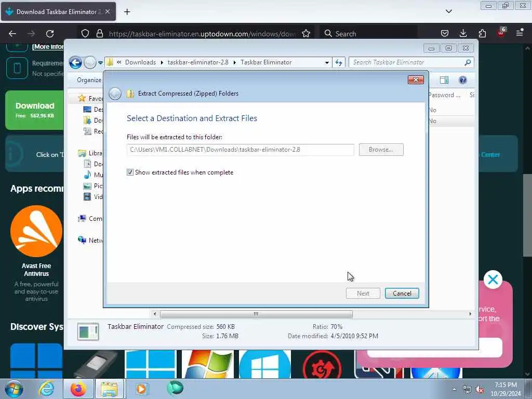Close the Extract Compressed Folders dialog
The height and width of the screenshot is (399, 532).
pos(416,79)
